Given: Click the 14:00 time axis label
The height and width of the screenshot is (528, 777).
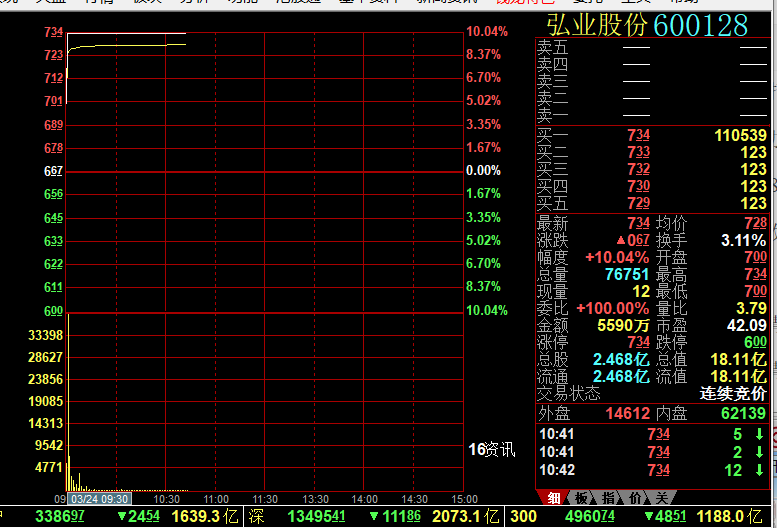Looking at the screenshot, I should (364, 499).
